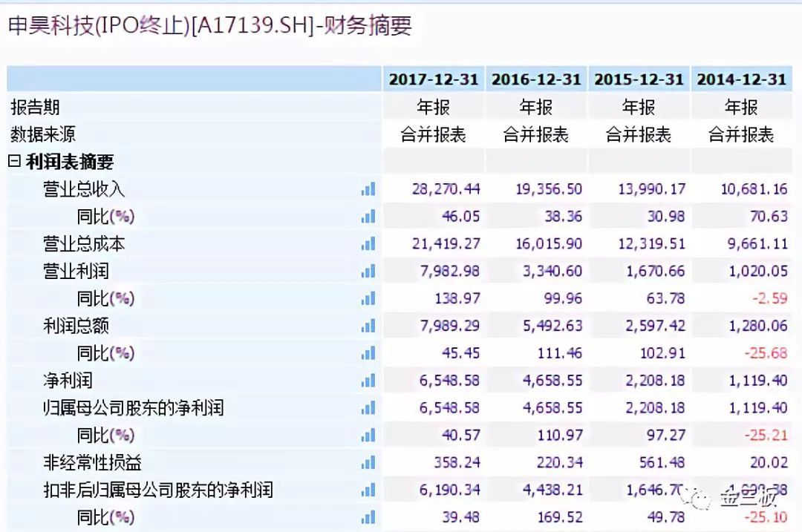This screenshot has width=802, height=532.
Task: Open chart icon for 营业利润 同比(%) row
Action: tap(368, 298)
